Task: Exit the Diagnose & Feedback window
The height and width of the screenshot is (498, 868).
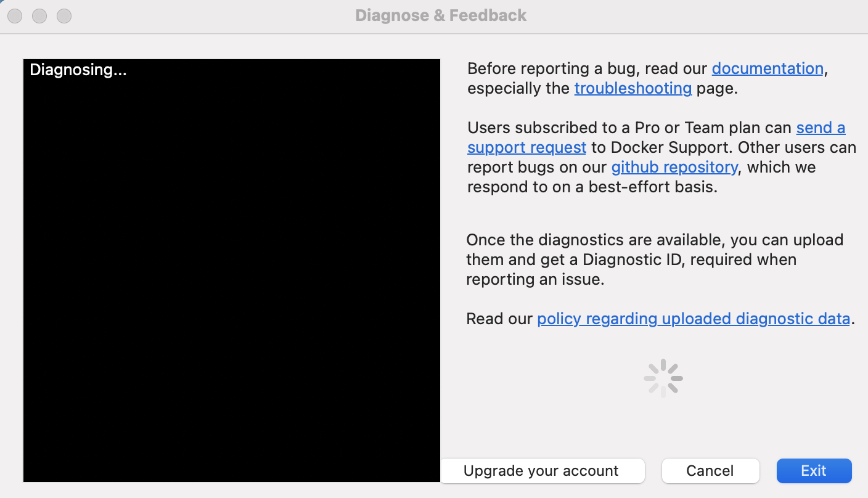Action: 814,471
